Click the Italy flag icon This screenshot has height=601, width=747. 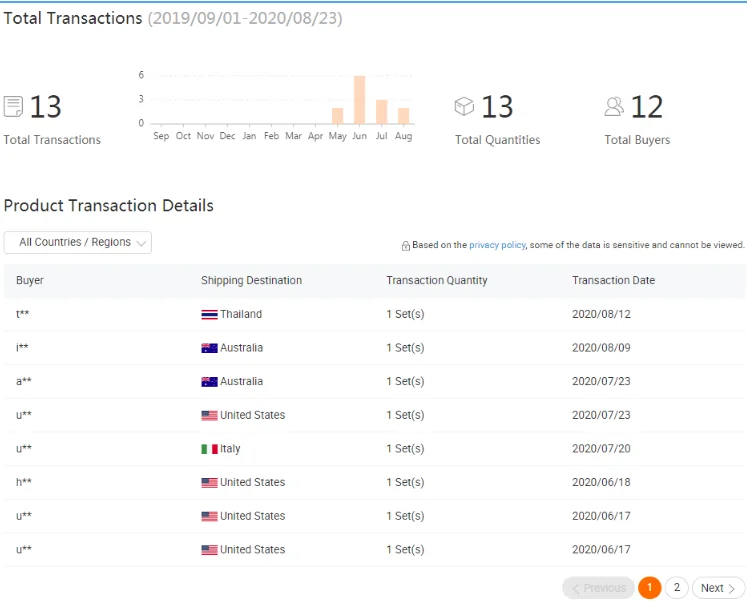[209, 449]
